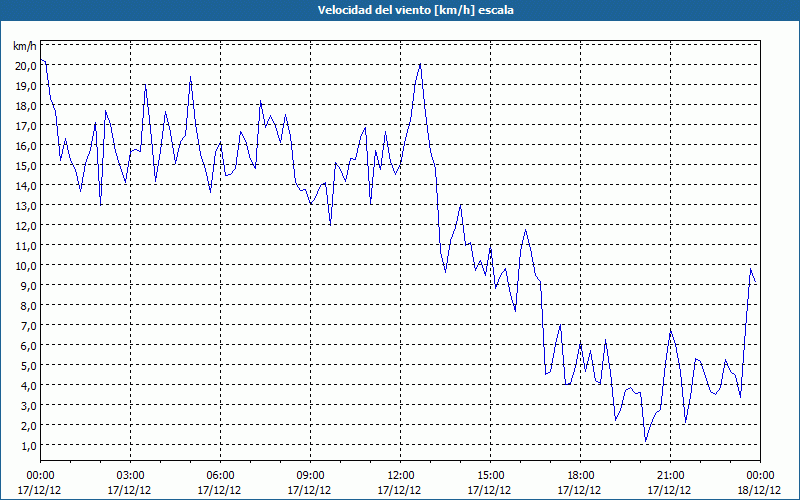Screen dimensions: 800x500
Task: Select the 19,0 y-axis value
Action: click(25, 86)
